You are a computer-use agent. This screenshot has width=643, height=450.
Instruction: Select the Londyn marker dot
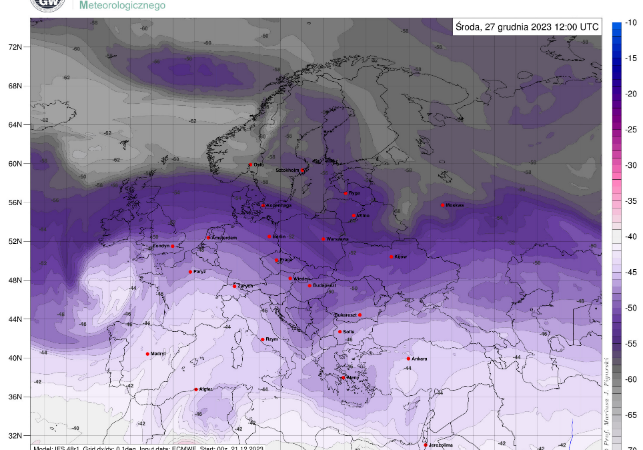(x=172, y=246)
